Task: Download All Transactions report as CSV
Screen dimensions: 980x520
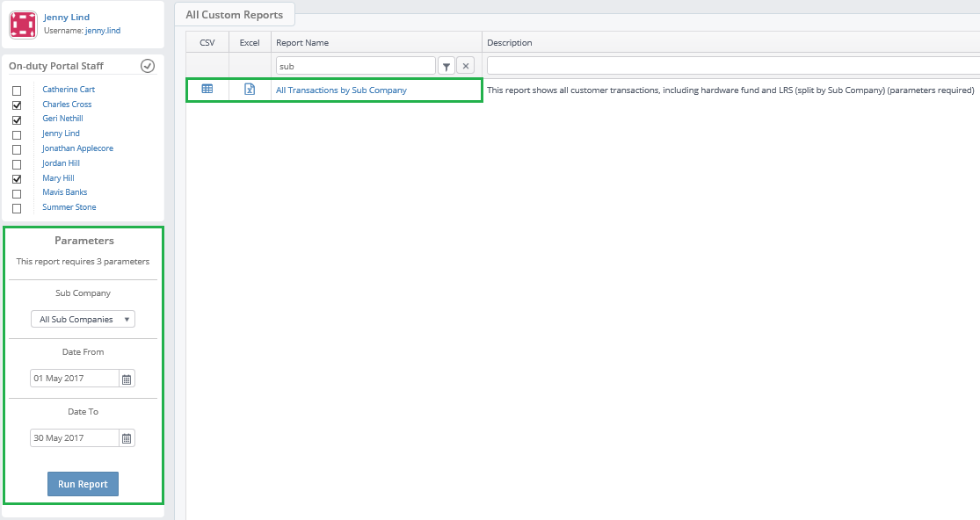Action: click(x=207, y=90)
